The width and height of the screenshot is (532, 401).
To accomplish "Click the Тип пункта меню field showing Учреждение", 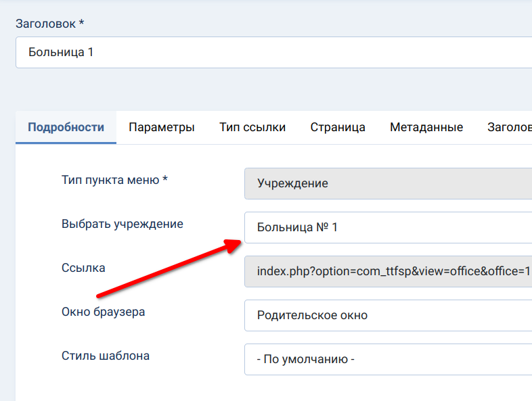I will click(387, 183).
